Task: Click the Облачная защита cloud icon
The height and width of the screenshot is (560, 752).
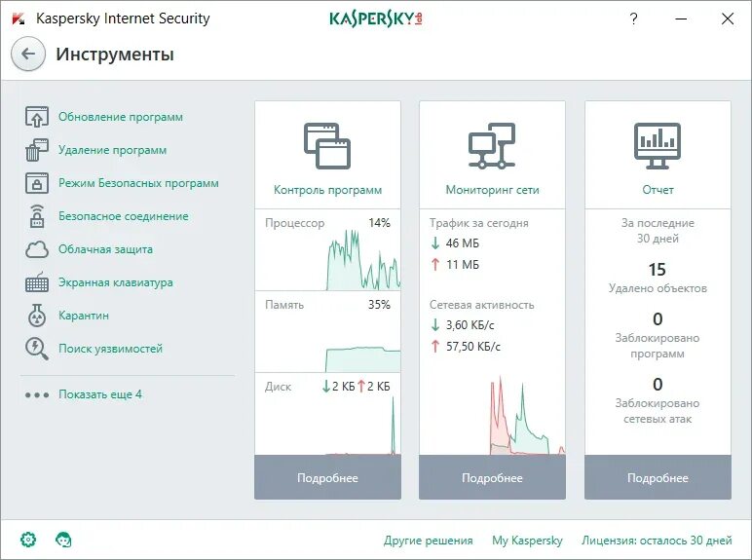Action: point(37,249)
